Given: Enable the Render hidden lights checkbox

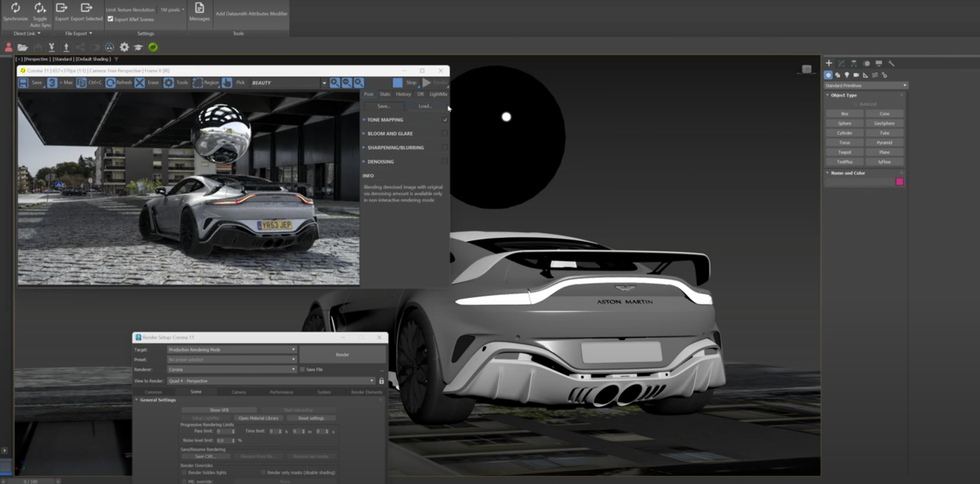Looking at the screenshot, I should 185,473.
